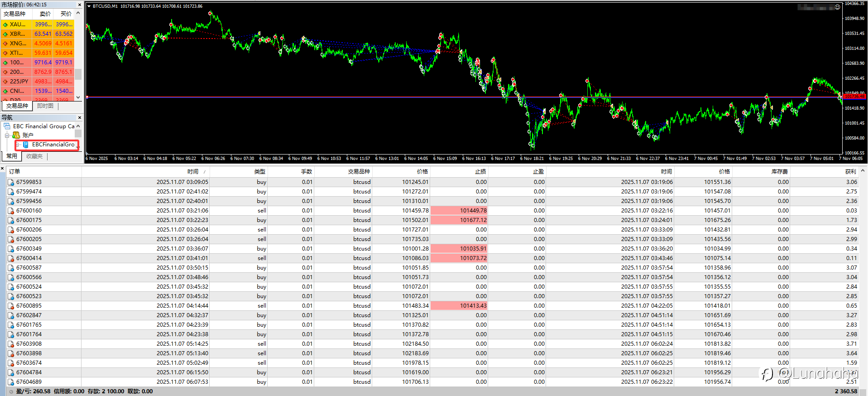Switch to the 即时图 tick chart tab
868x396 pixels.
click(45, 106)
